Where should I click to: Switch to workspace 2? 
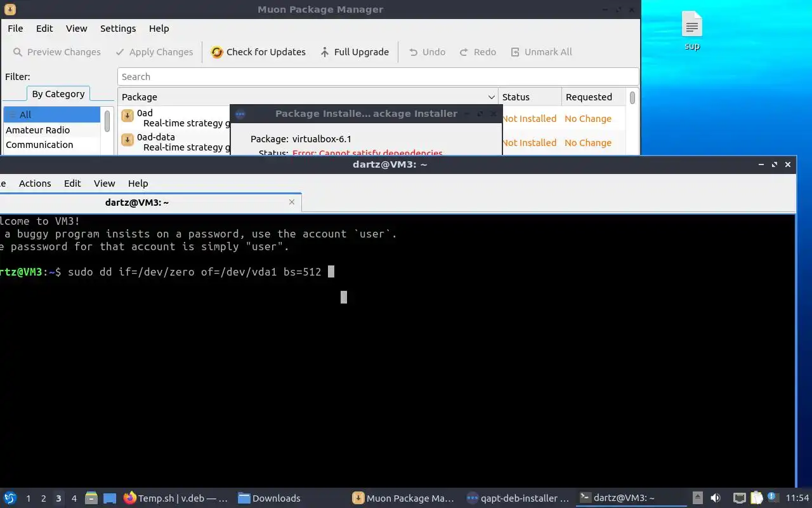(43, 498)
